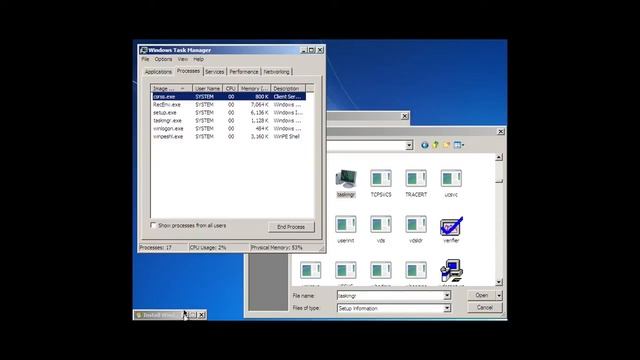Image resolution: width=640 pixels, height=360 pixels.
Task: Click the Open button's split arrow
Action: (x=499, y=295)
